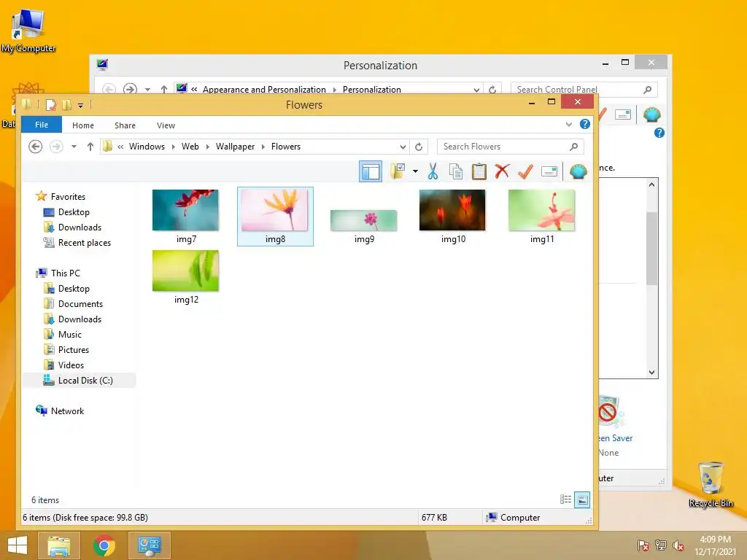Select Network in navigation pane

67,411
